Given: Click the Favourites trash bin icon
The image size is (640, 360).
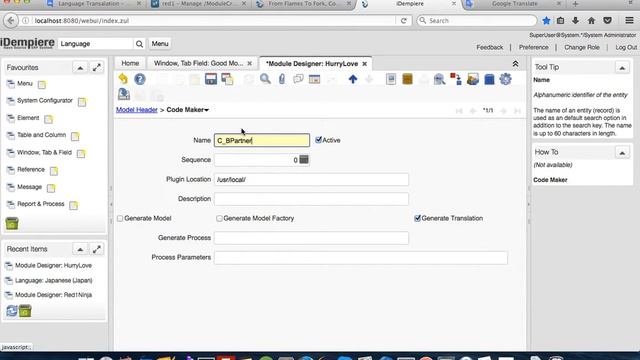Looking at the screenshot, I should click(x=12, y=223).
